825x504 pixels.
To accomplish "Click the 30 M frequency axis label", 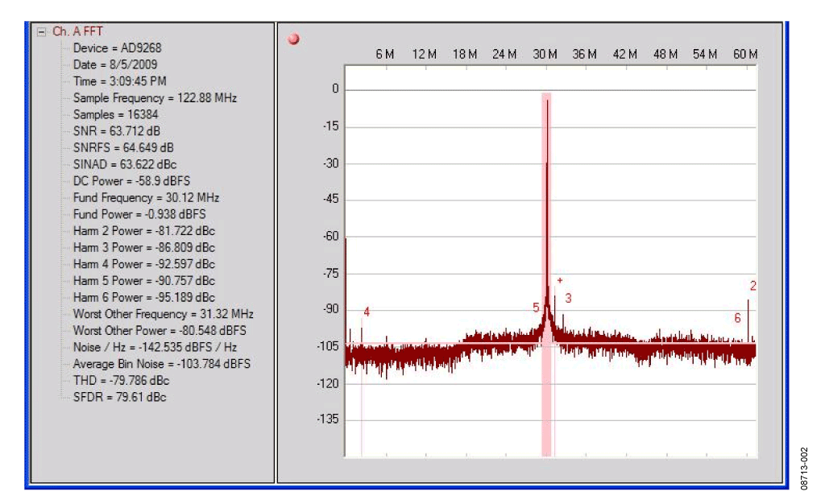I will pos(545,54).
